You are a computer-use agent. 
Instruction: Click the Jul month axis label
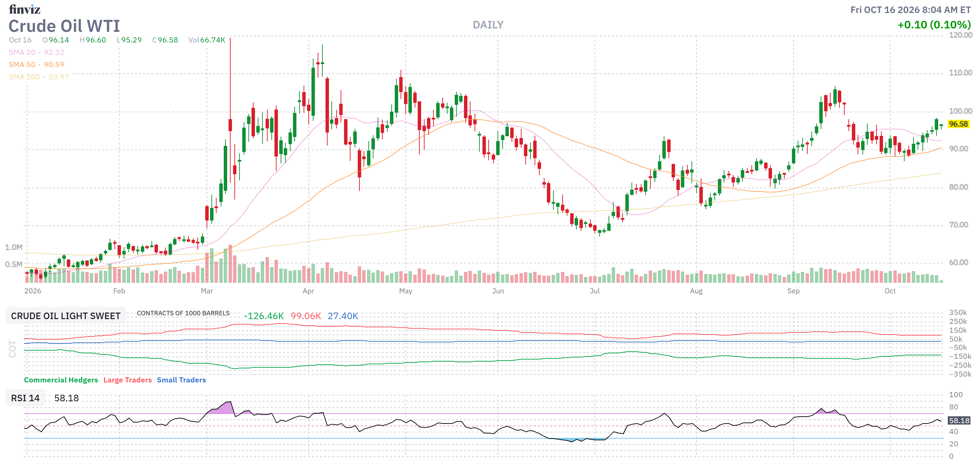595,291
